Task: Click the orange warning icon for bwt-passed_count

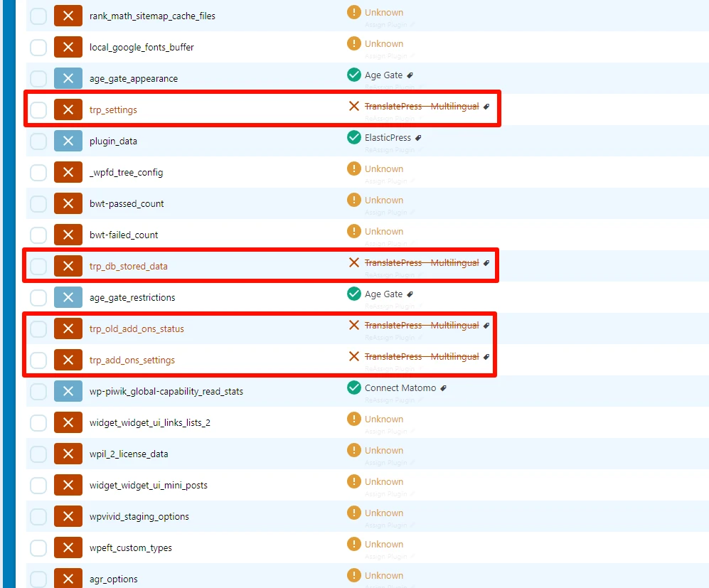Action: pos(353,200)
